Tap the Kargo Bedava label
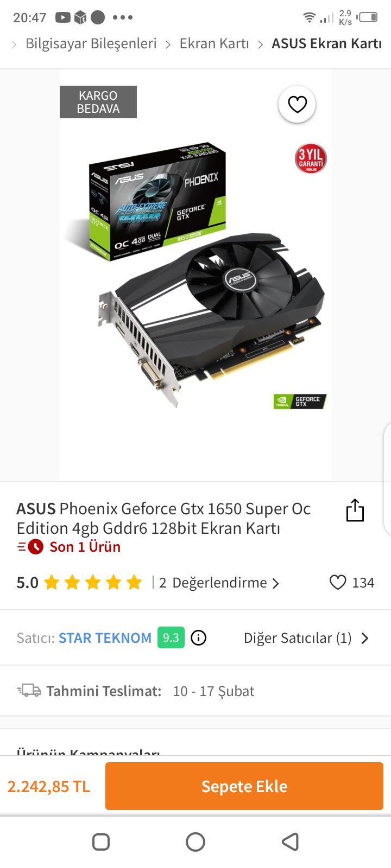Viewport: 391px width, 868px height. coord(98,102)
